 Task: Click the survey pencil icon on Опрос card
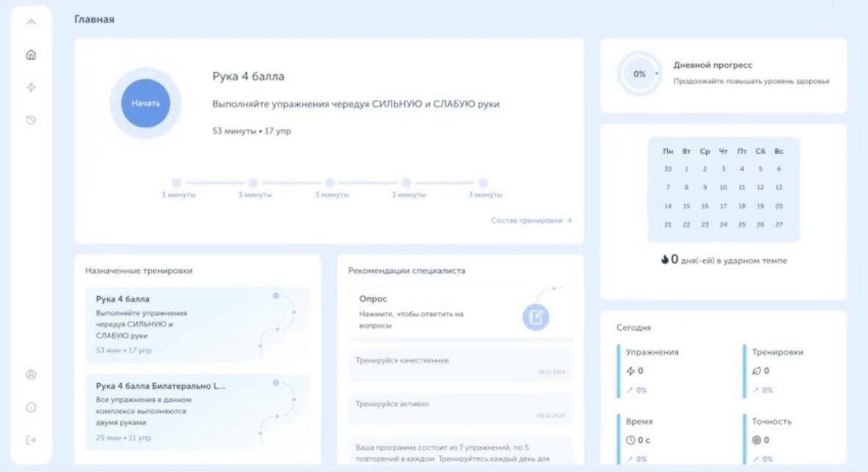point(535,317)
